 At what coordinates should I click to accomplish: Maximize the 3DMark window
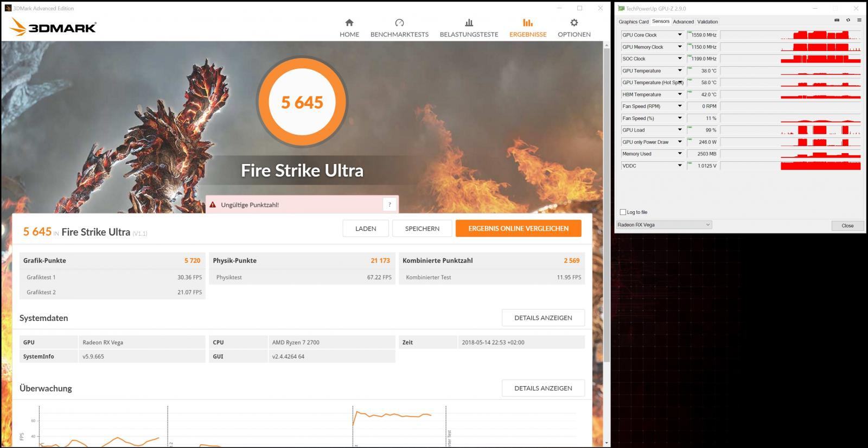pos(579,8)
